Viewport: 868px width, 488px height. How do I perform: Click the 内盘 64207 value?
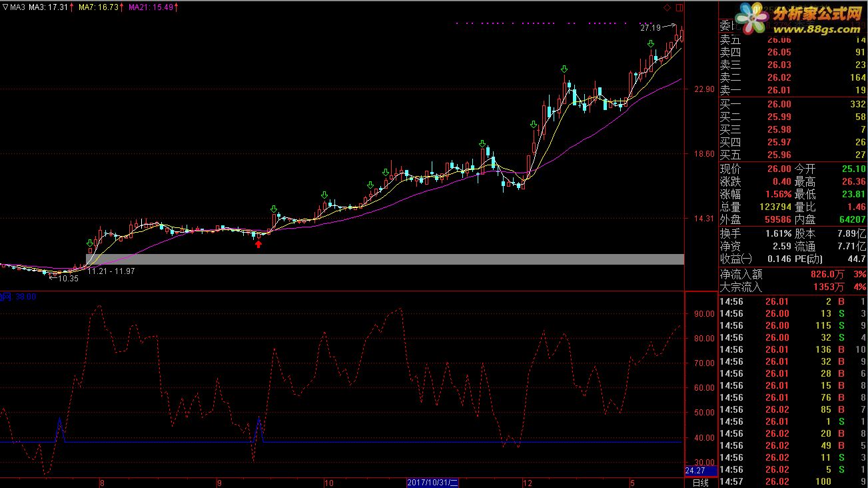[852, 219]
